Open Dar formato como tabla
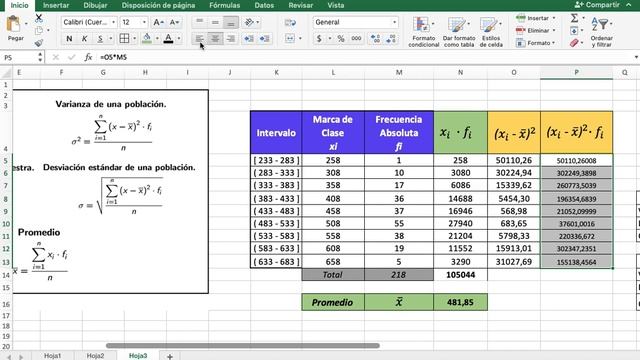The width and height of the screenshot is (640, 360). click(x=458, y=32)
